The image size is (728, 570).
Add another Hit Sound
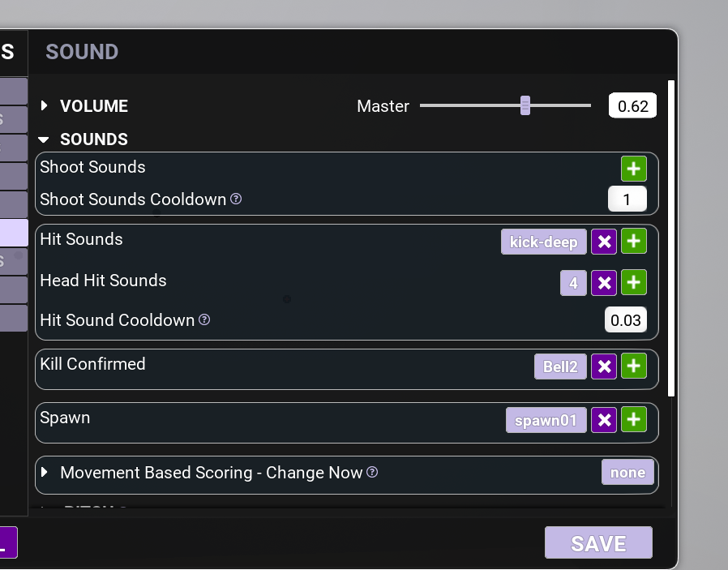[x=634, y=242]
